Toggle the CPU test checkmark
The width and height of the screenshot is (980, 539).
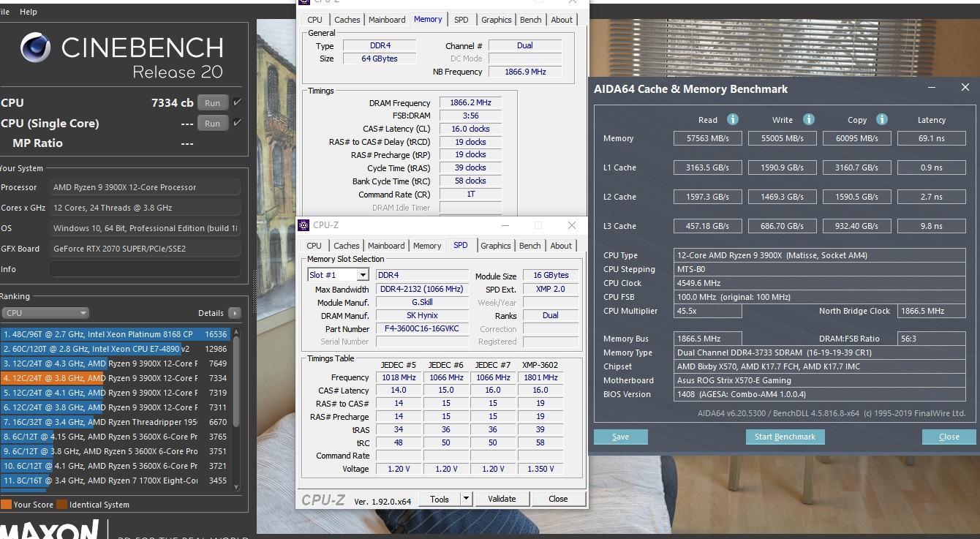pyautogui.click(x=237, y=102)
